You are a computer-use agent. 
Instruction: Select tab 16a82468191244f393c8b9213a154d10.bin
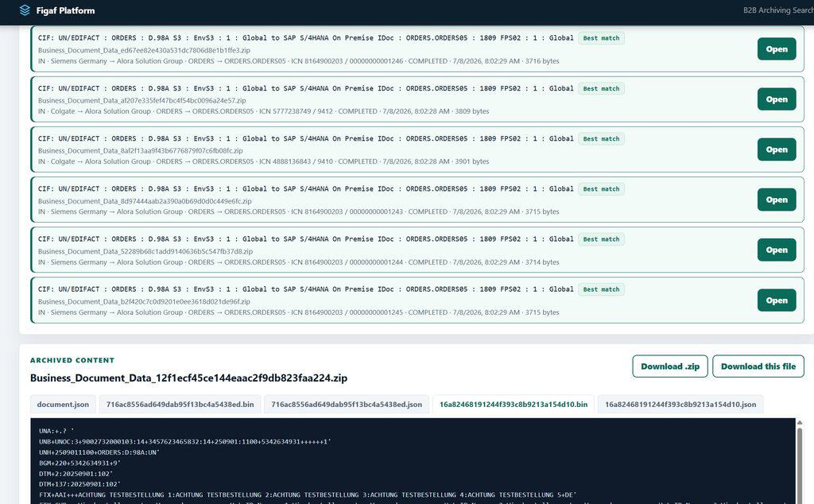click(514, 405)
